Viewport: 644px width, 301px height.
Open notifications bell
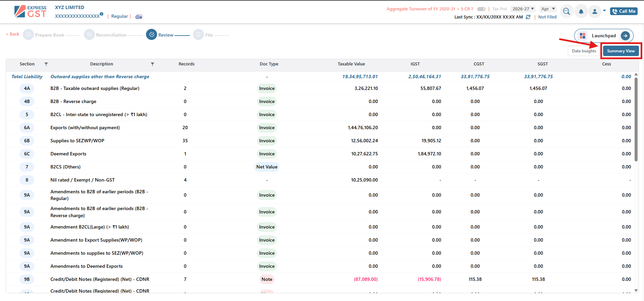[x=581, y=11]
